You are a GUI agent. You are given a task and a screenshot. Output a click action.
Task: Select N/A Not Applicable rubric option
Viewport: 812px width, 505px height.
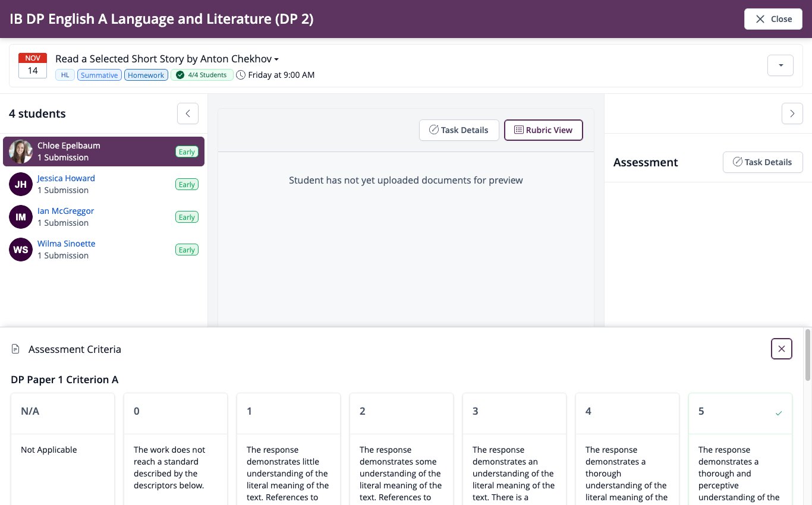tap(62, 449)
